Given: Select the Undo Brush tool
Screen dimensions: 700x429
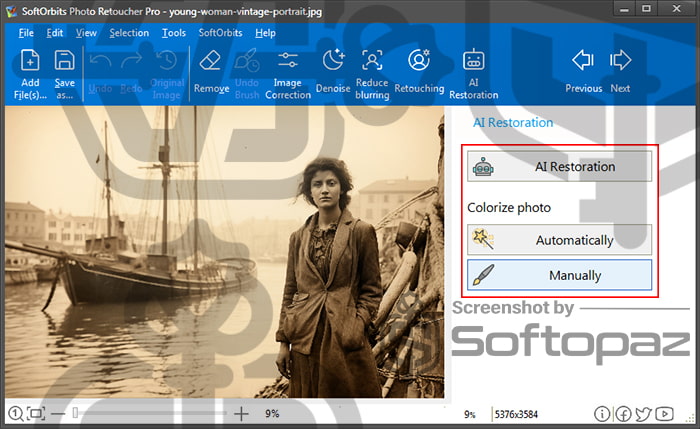Looking at the screenshot, I should pos(247,60).
